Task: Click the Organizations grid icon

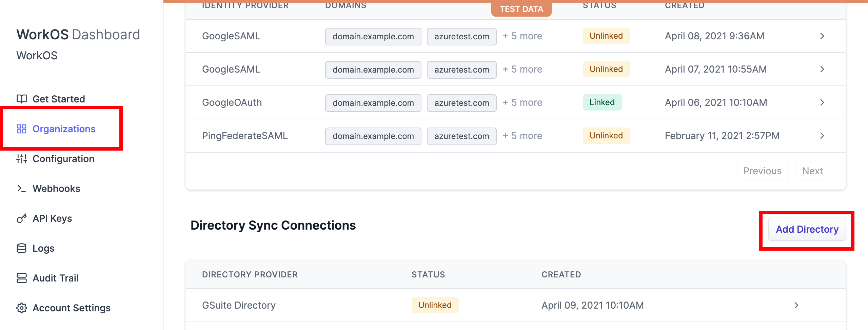Action: pos(22,129)
